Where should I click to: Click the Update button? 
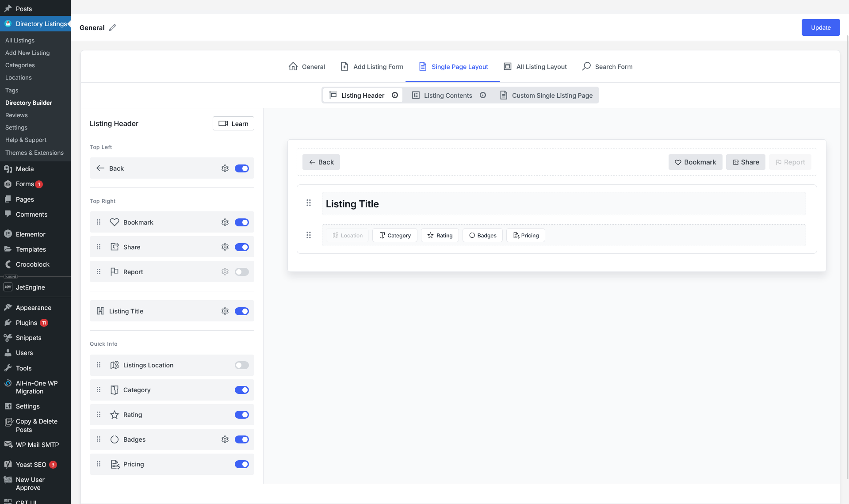[x=820, y=27]
